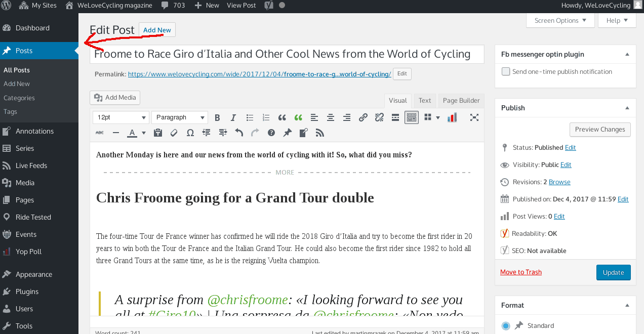Click the Move to Trash link
The height and width of the screenshot is (334, 644).
click(x=521, y=272)
